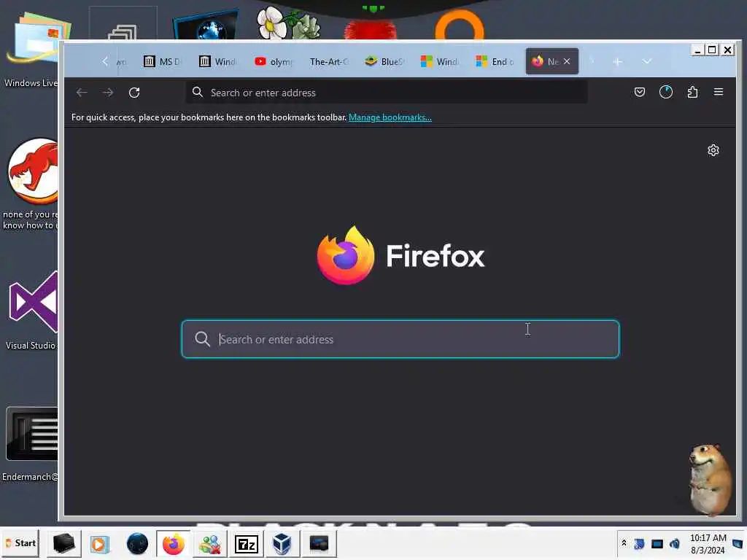The width and height of the screenshot is (747, 560).
Task: Switch to The-Art-O tab
Action: pos(329,61)
